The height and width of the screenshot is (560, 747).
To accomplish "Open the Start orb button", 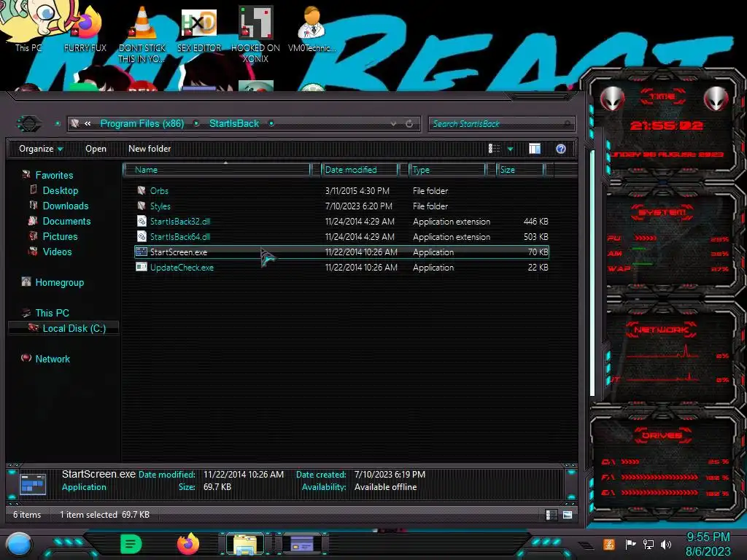I will [19, 545].
